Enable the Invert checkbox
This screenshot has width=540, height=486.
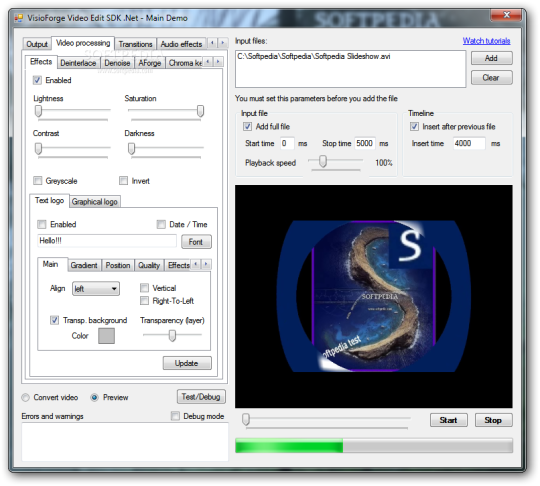tap(123, 181)
